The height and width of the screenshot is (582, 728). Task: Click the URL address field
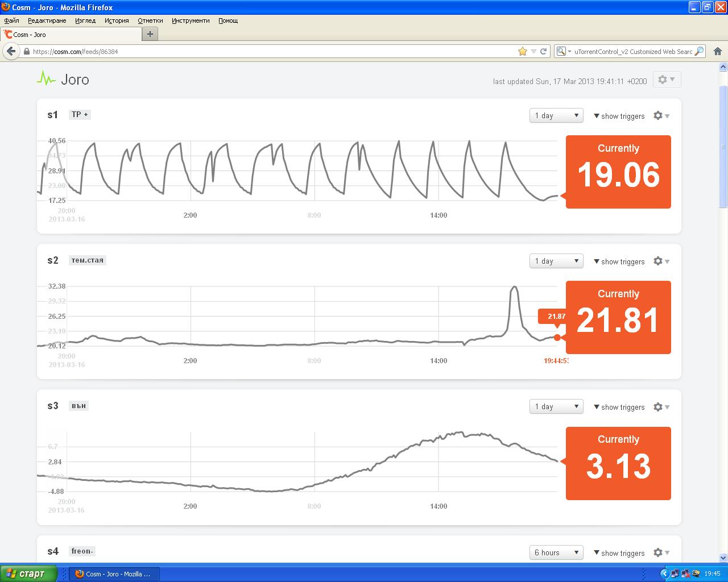(x=273, y=51)
